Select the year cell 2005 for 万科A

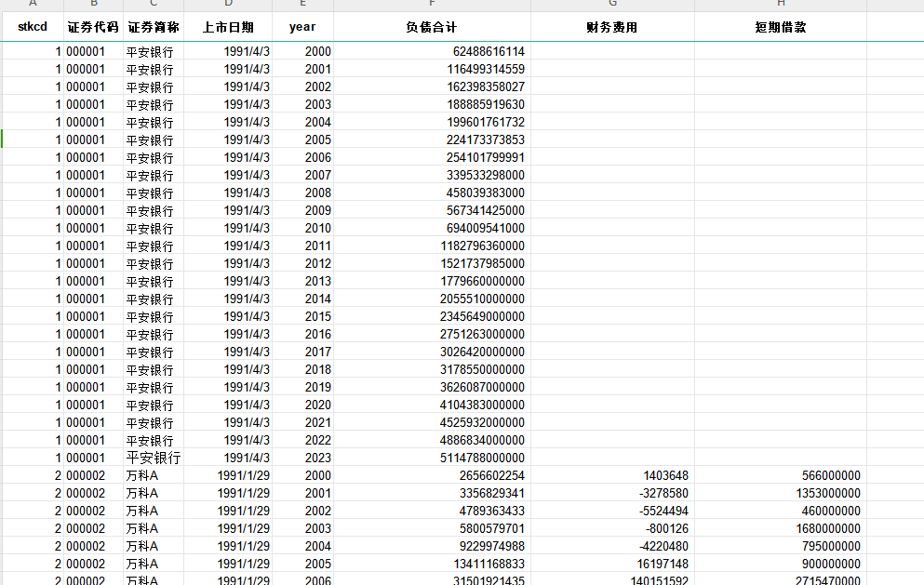[303, 564]
